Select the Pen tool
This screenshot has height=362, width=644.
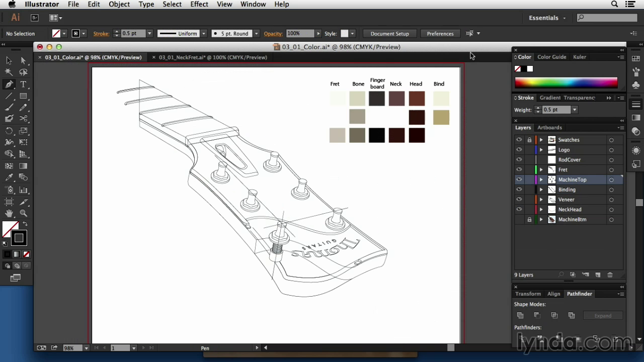coord(9,84)
